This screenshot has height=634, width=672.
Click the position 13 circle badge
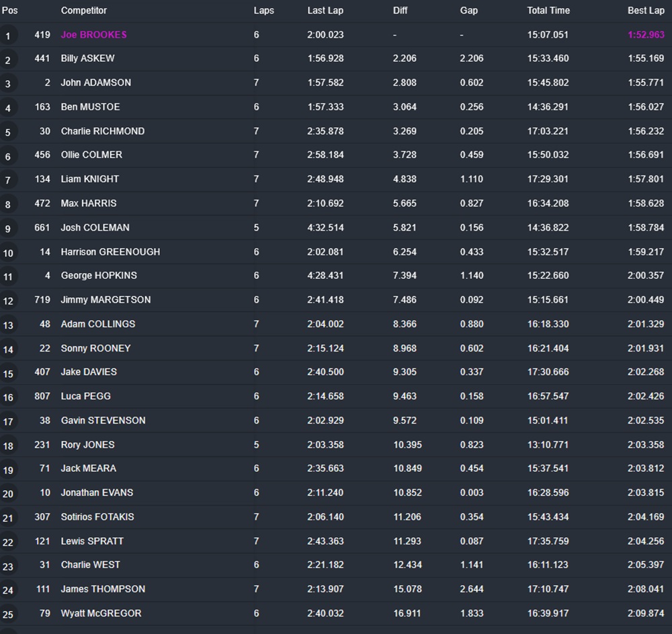[8, 325]
